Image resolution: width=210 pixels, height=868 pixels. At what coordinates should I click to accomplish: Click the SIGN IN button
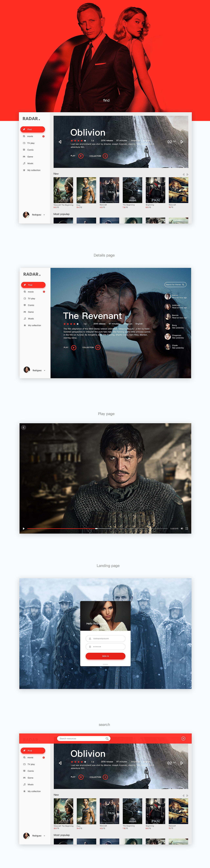click(x=105, y=656)
